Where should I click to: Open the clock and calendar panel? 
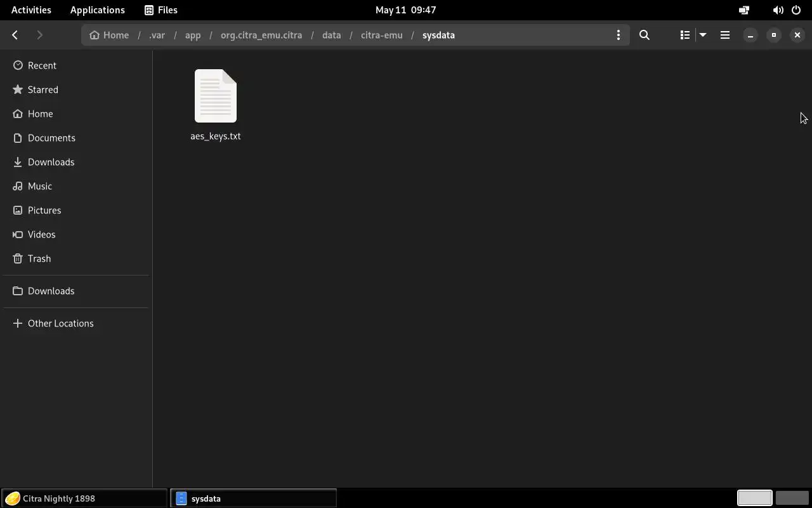tap(406, 10)
